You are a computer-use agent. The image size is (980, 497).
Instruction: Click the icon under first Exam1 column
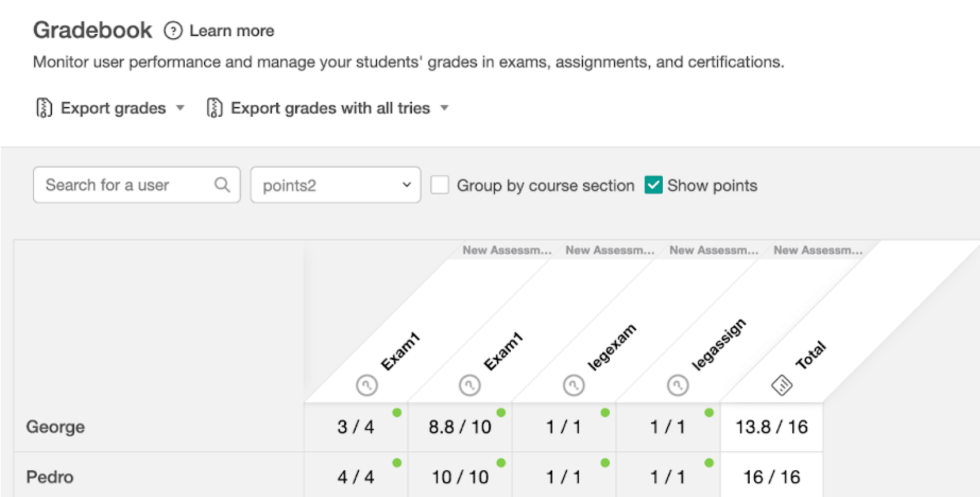tap(367, 385)
